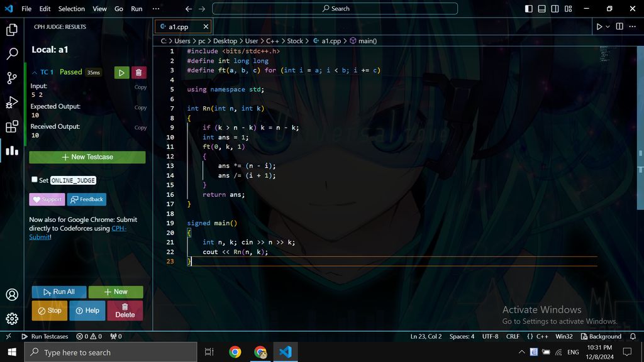This screenshot has height=362, width=644.
Task: Click the Run All button
Action: (59, 292)
